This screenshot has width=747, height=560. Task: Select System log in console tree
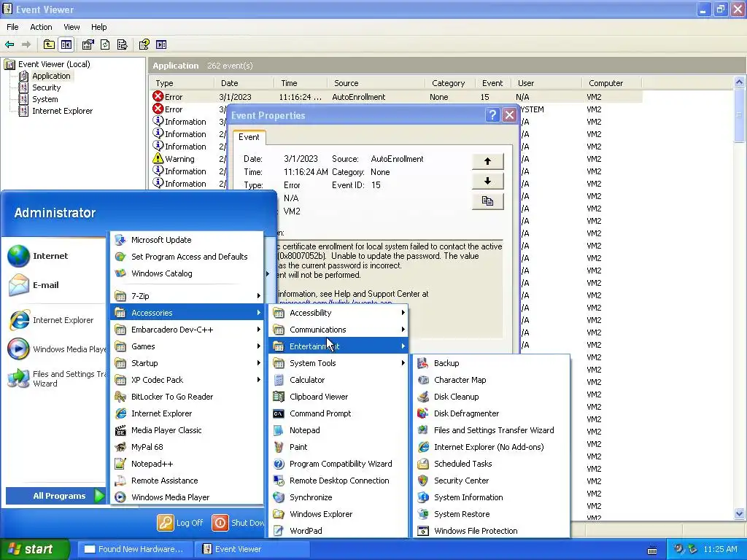click(44, 99)
